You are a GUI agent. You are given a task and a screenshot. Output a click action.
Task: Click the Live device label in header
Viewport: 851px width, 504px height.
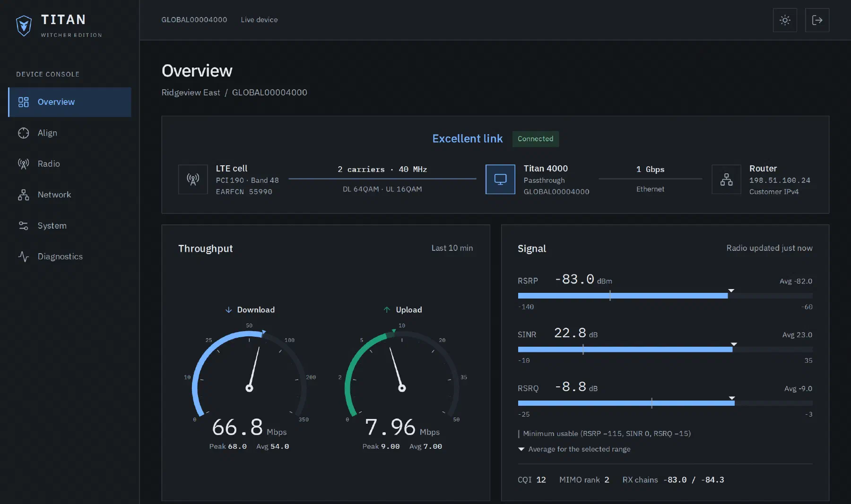[259, 20]
